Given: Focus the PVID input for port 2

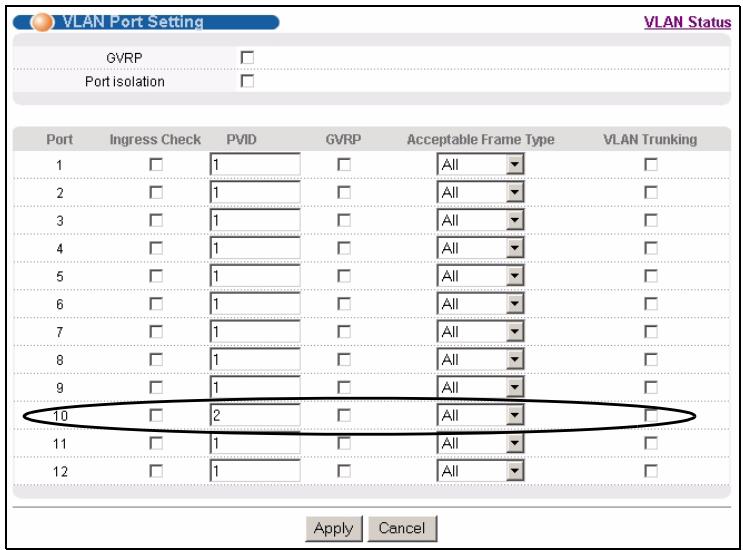Looking at the screenshot, I should point(255,192).
